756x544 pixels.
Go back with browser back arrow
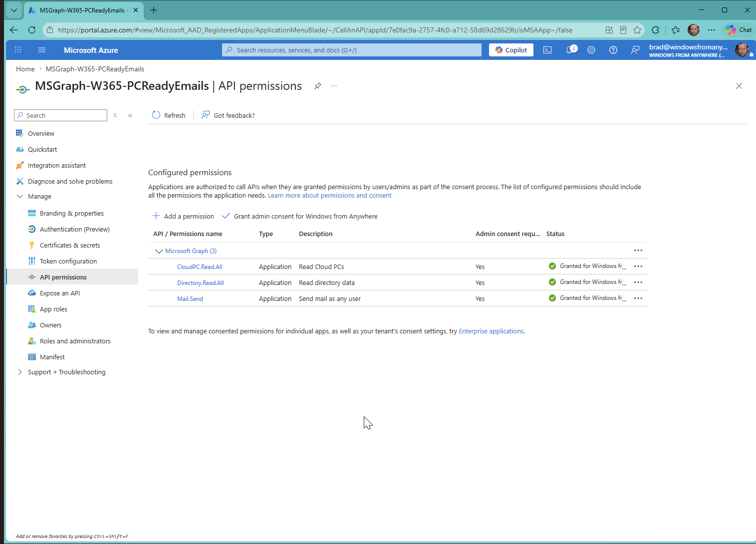(14, 30)
